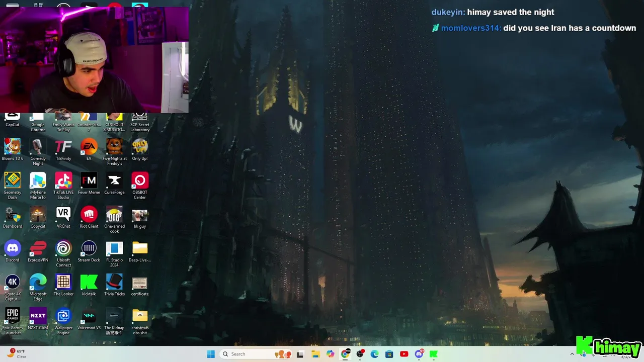This screenshot has height=362, width=644.
Task: Open the Windows Start menu
Action: (211, 354)
